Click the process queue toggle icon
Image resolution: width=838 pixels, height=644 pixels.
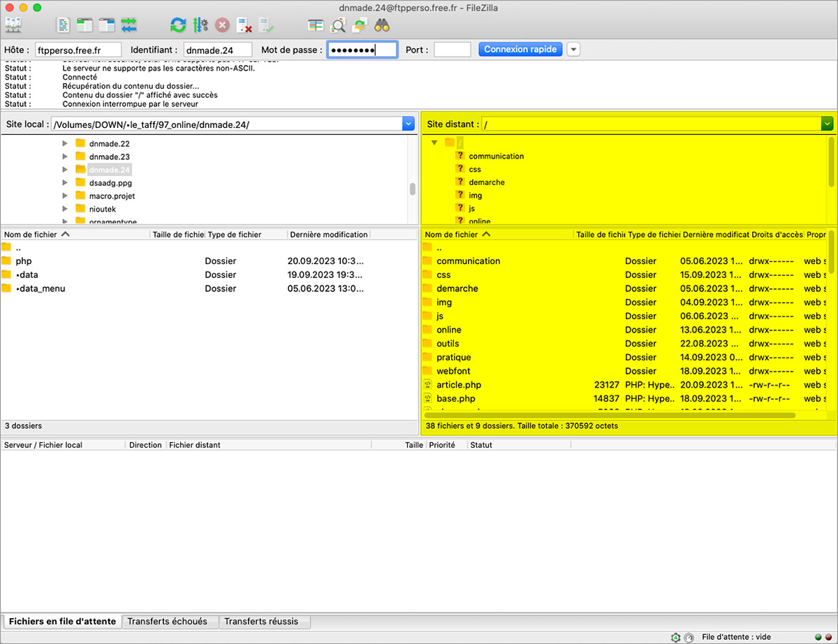click(x=200, y=26)
